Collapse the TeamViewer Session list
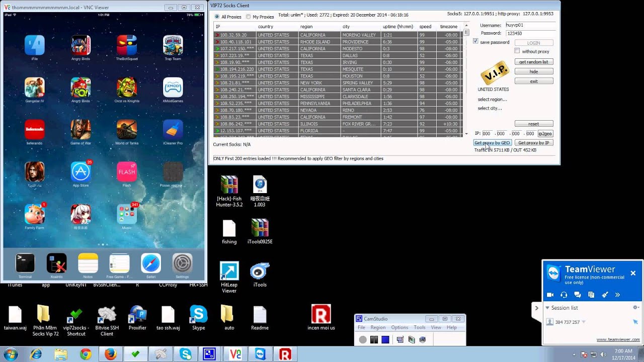Screen dimensions: 644x362 (x=547, y=308)
